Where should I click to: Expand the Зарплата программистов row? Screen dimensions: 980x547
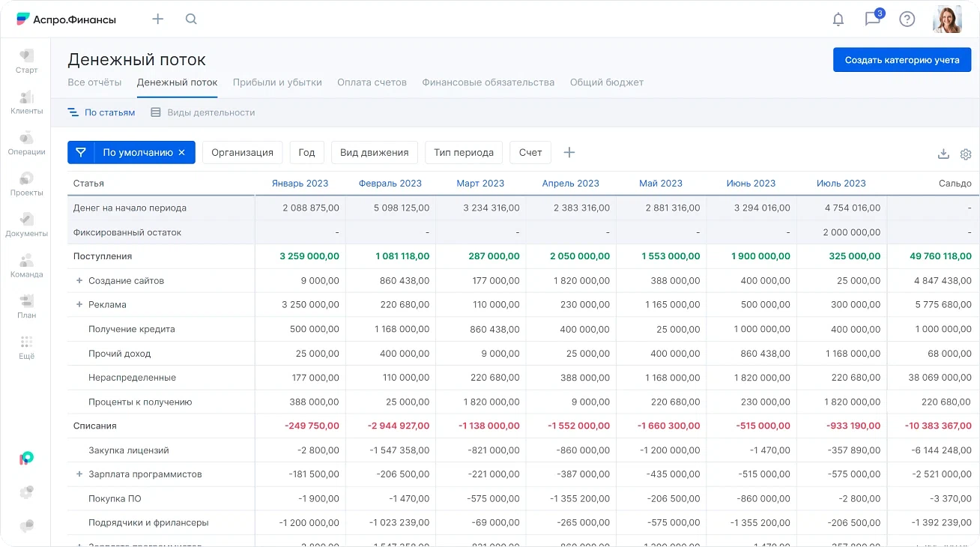(79, 474)
